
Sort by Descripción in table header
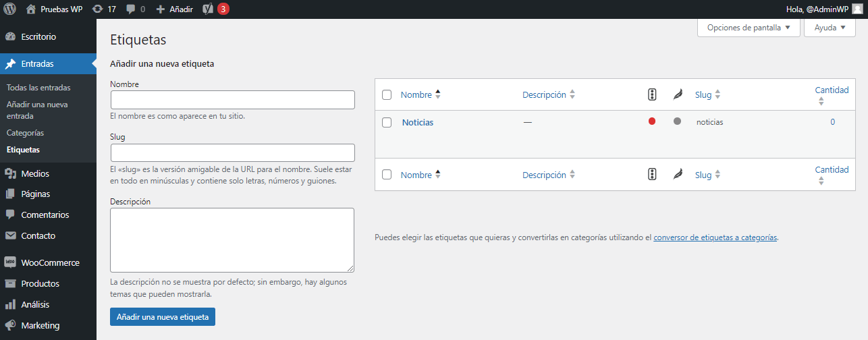[549, 95]
